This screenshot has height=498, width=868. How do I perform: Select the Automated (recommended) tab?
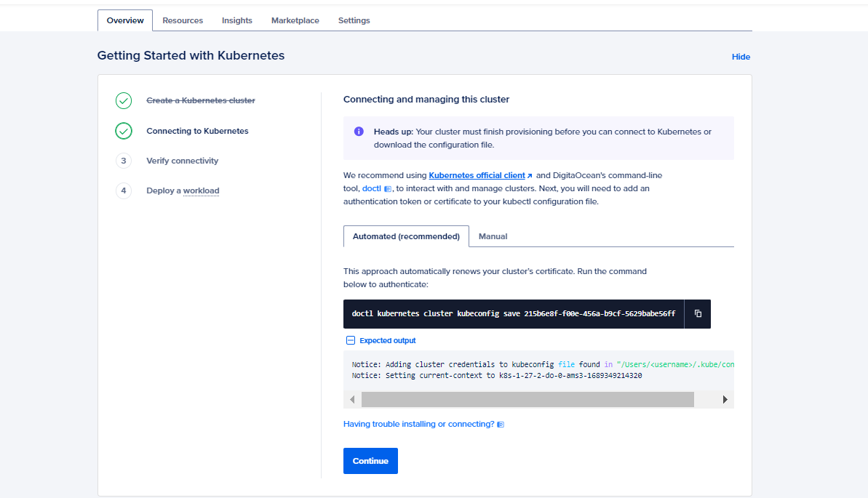click(406, 236)
